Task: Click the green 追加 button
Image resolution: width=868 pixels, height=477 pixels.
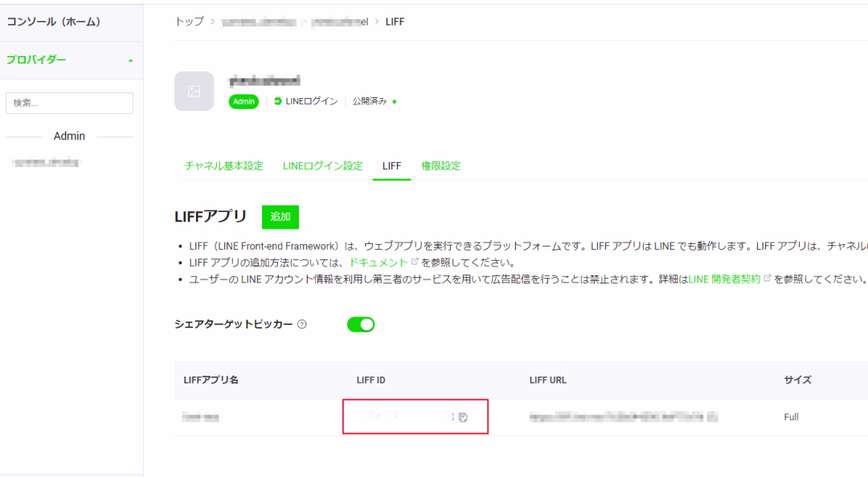Action: pos(280,217)
